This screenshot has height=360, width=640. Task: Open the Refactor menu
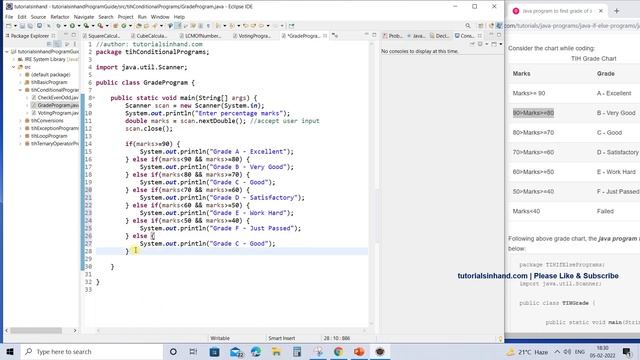pyautogui.click(x=60, y=17)
